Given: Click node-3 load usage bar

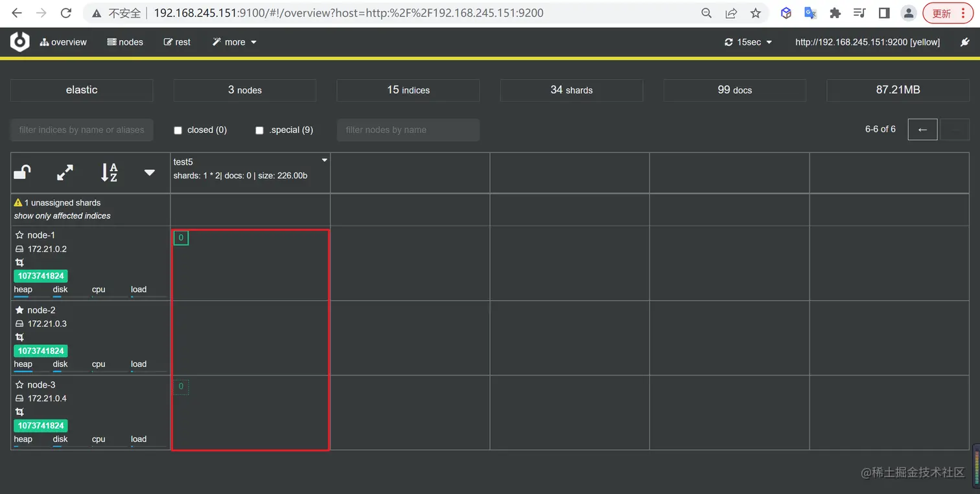Looking at the screenshot, I should [x=148, y=447].
